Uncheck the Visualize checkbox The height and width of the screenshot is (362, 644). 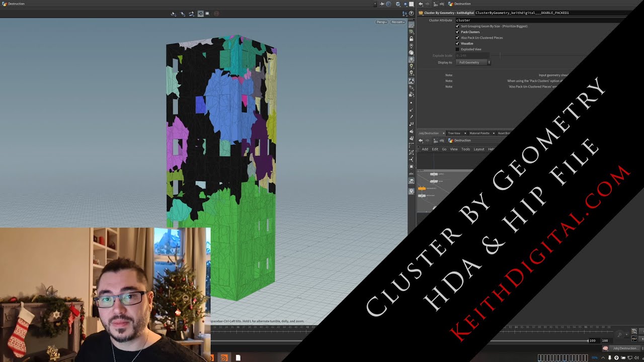[457, 43]
